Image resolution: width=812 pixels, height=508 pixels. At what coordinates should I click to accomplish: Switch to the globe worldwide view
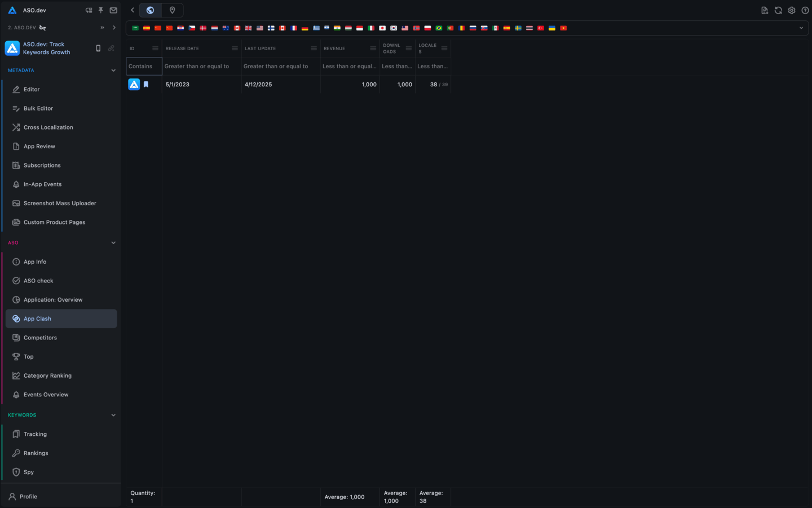[150, 10]
